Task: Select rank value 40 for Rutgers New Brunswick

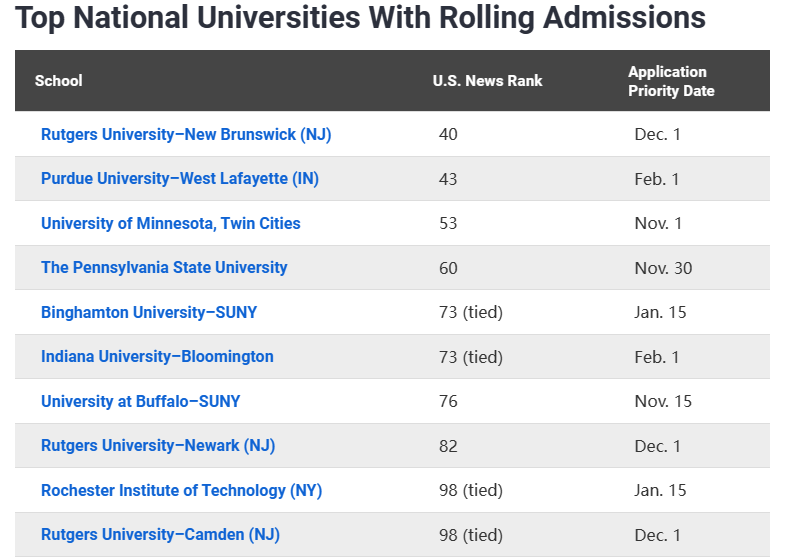Action: click(448, 135)
